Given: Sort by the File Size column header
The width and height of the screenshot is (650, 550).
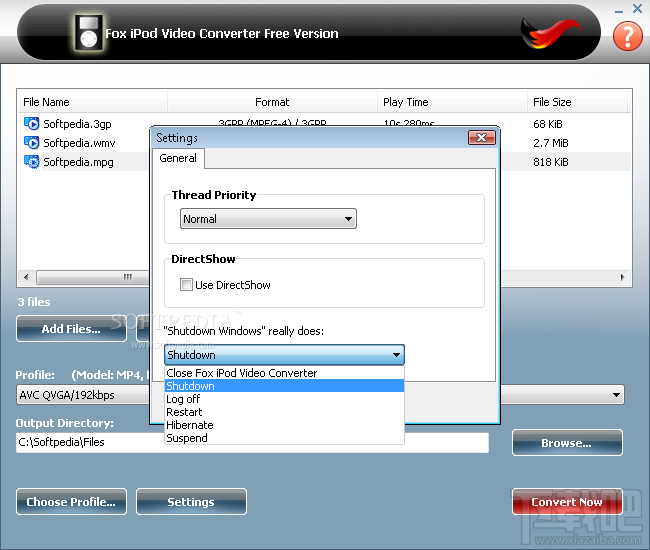Looking at the screenshot, I should pyautogui.click(x=578, y=102).
